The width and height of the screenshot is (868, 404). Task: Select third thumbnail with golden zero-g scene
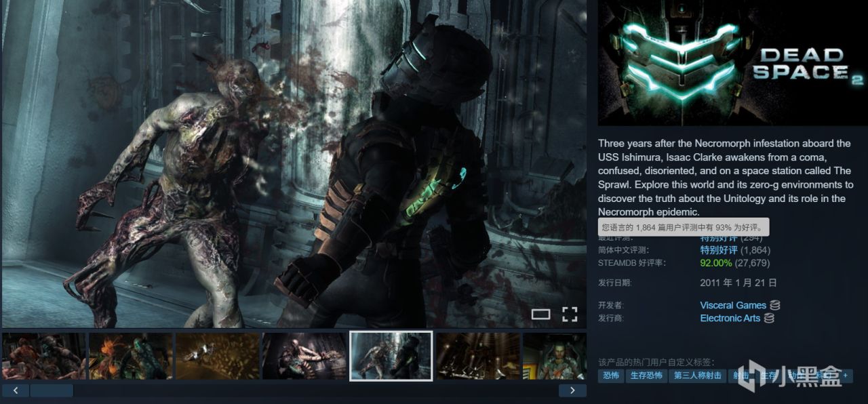coord(217,356)
